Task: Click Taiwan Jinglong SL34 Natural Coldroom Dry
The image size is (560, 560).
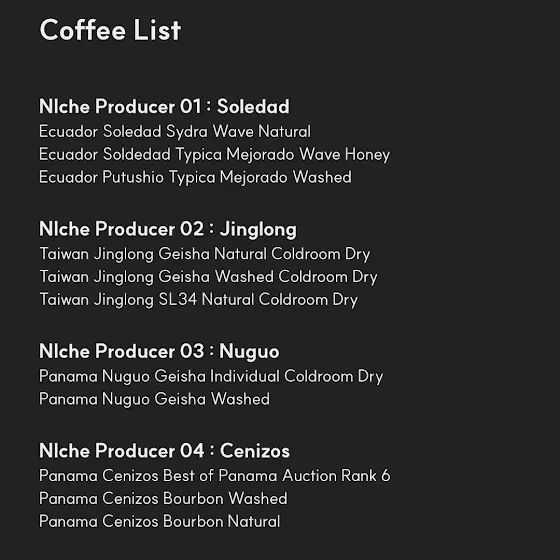Action: (198, 300)
